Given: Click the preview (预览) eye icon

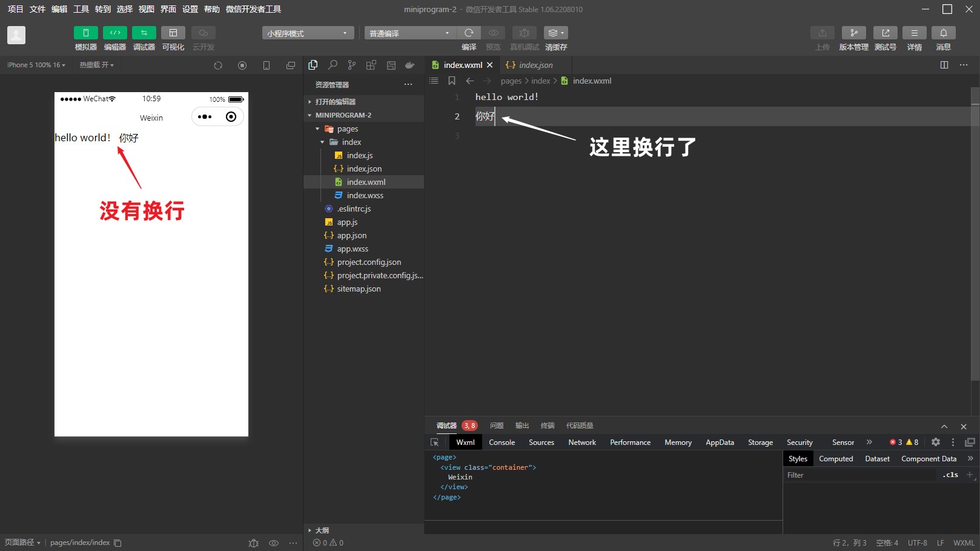Looking at the screenshot, I should click(x=494, y=33).
